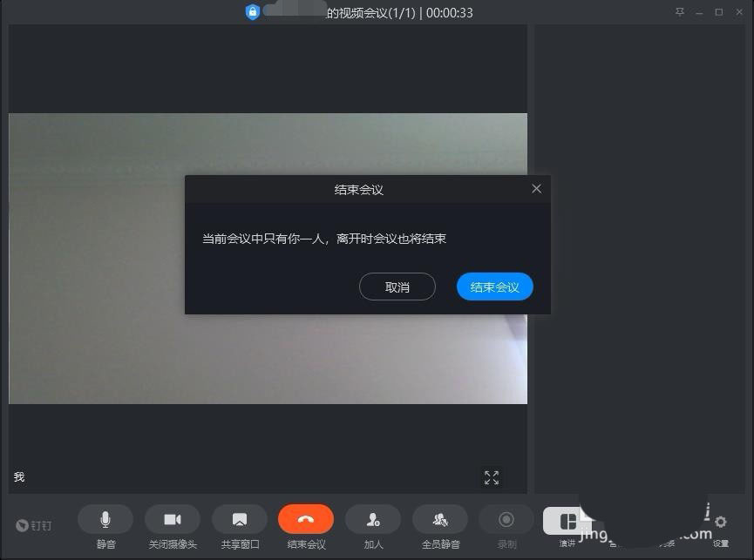
Task: Click the 我 participant name label
Action: pyautogui.click(x=19, y=477)
